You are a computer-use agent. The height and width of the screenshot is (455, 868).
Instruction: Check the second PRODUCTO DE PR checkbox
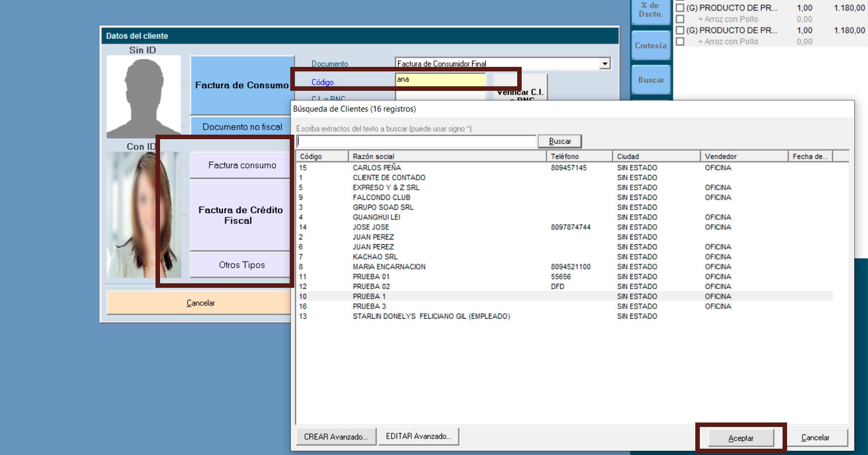(x=679, y=30)
